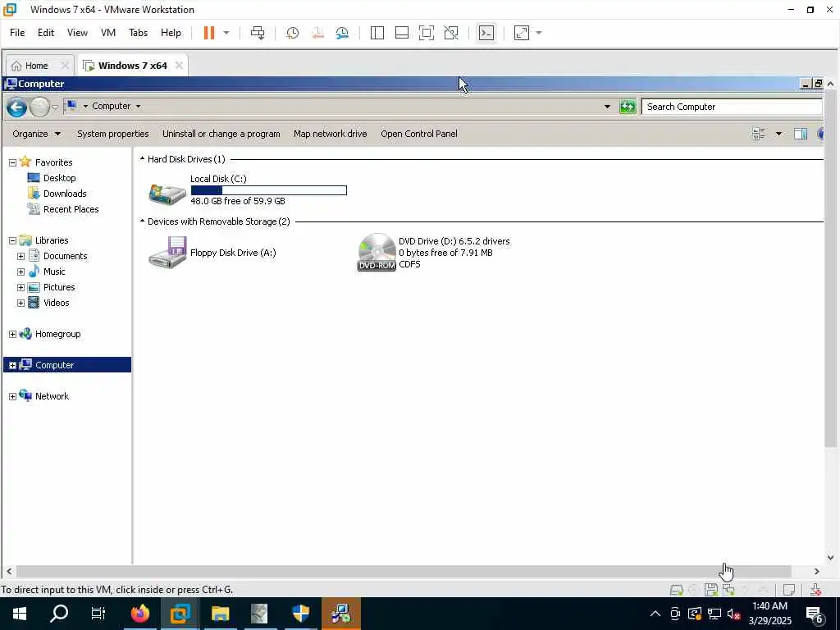
Task: Switch to the Home tab
Action: point(36,66)
